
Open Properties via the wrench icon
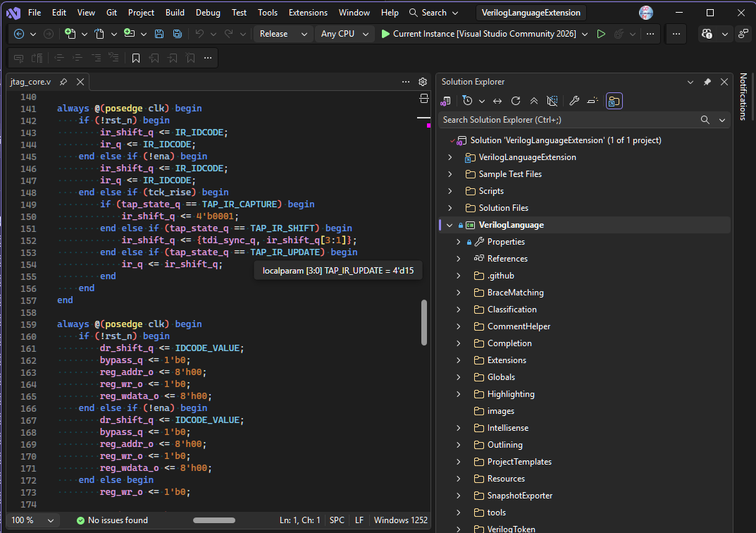click(574, 101)
